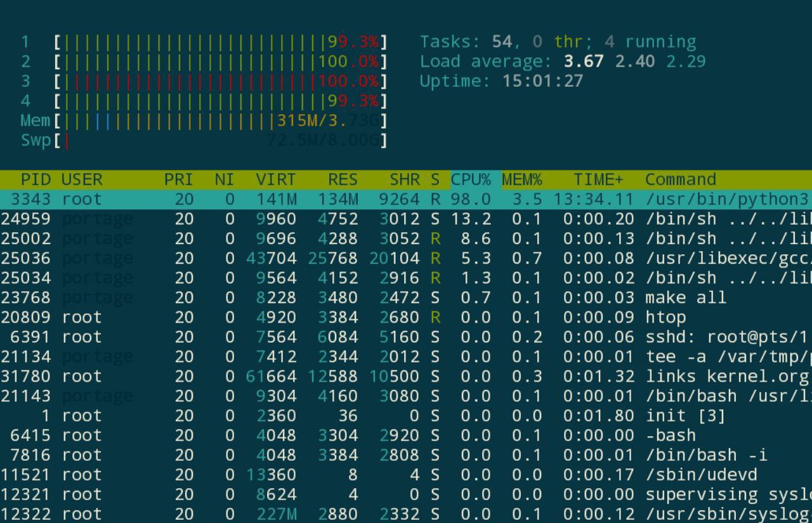Select the 'supervising' syslog process row
This screenshot has width=812, height=523.
[x=406, y=494]
